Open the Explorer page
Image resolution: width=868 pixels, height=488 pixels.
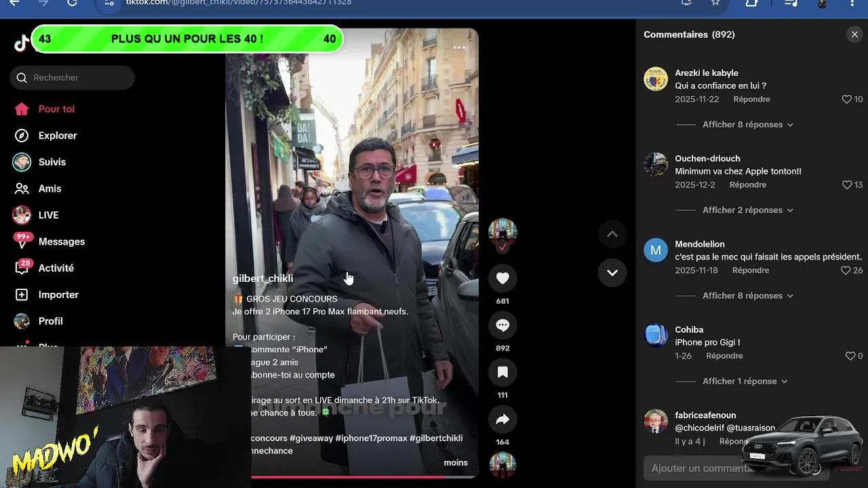(x=58, y=136)
